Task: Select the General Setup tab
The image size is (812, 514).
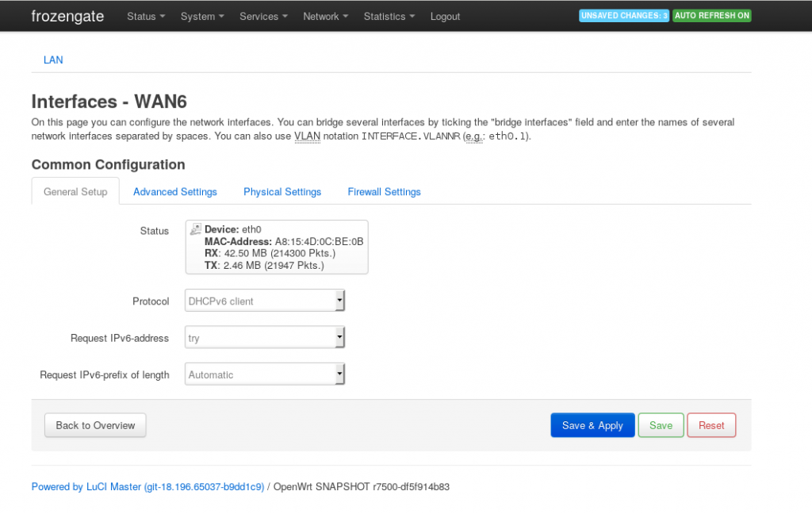Action: [75, 192]
